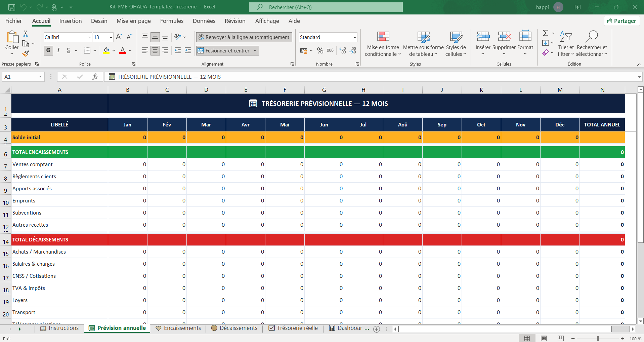
Task: Save the workbook with the floppy icon
Action: (12, 7)
